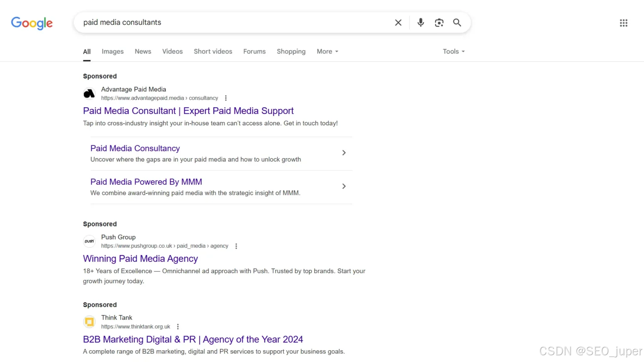Click the description starting Tap into cross-industry insight
Image resolution: width=644 pixels, height=362 pixels.
pos(210,123)
